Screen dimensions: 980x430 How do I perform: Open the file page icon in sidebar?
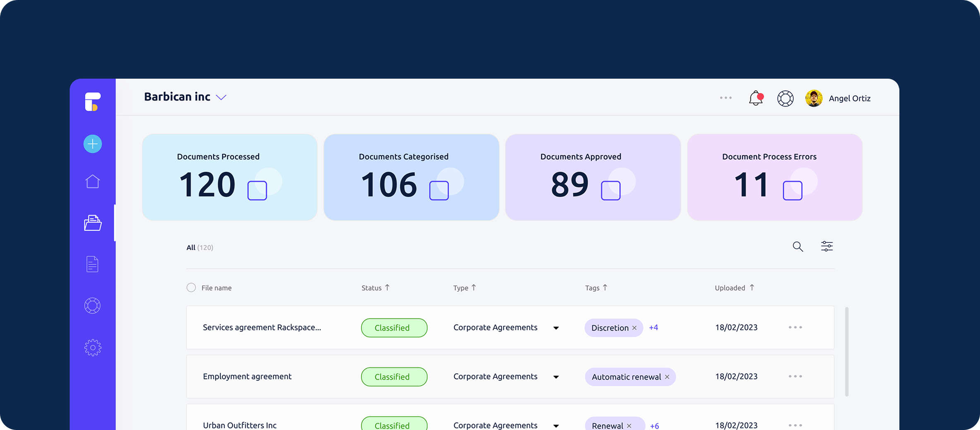click(x=92, y=264)
